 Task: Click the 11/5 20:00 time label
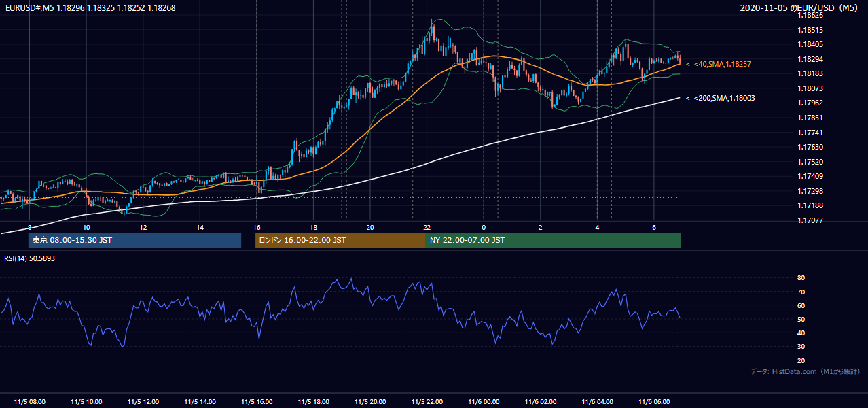(x=370, y=402)
